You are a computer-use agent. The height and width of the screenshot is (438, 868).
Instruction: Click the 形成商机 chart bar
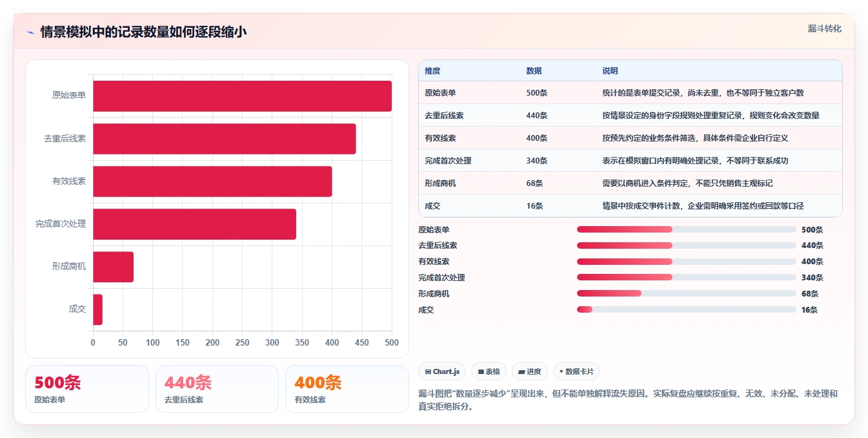tap(113, 267)
